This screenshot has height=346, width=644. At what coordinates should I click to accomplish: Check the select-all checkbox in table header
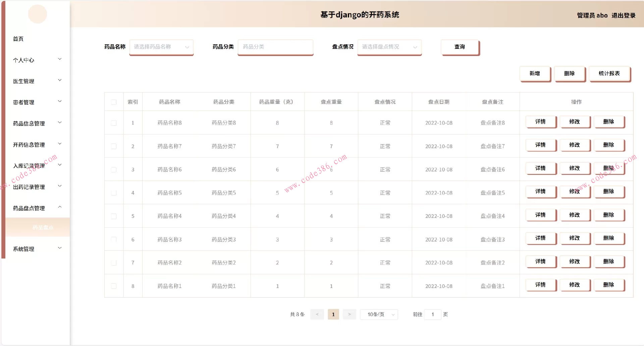(114, 102)
